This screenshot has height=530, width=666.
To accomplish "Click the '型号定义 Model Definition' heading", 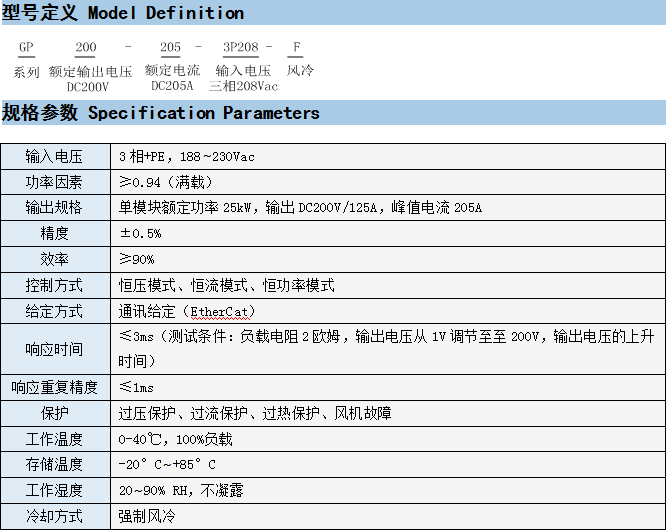I will click(x=123, y=13).
